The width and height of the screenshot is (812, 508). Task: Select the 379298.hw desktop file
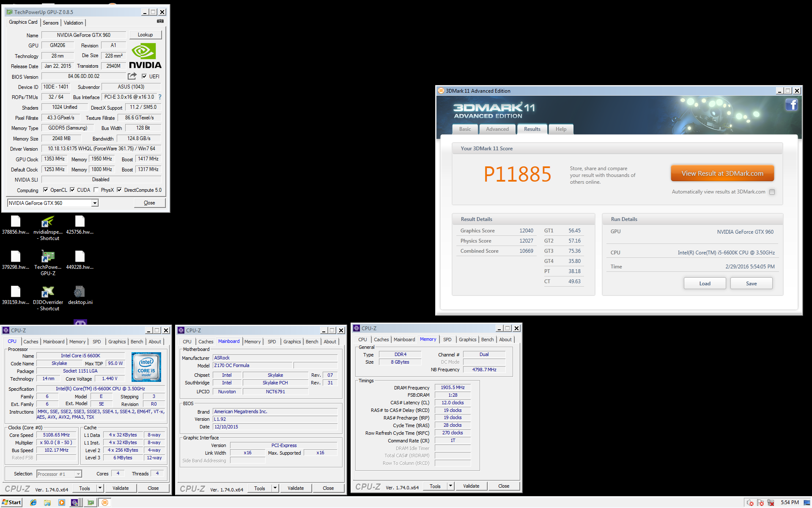(16, 260)
